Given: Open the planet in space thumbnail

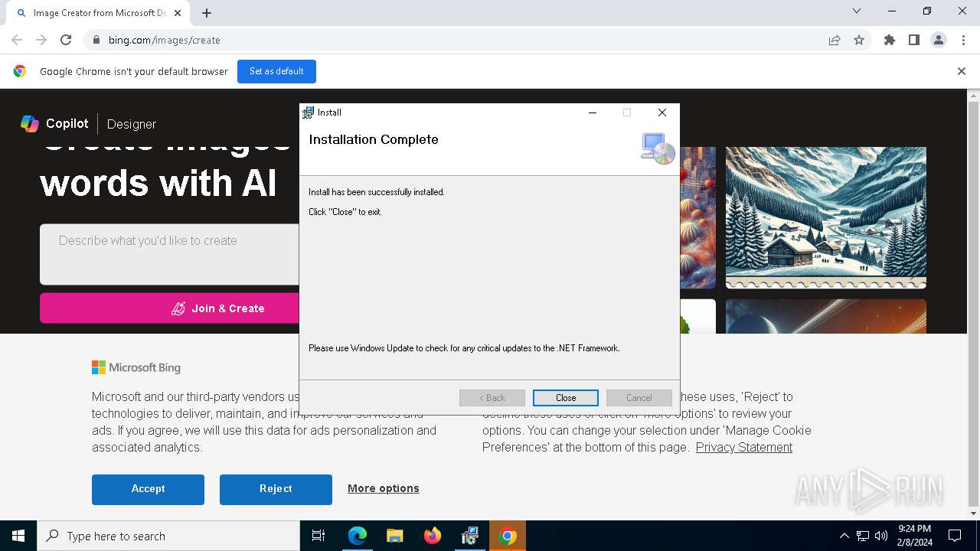Looking at the screenshot, I should 826,316.
